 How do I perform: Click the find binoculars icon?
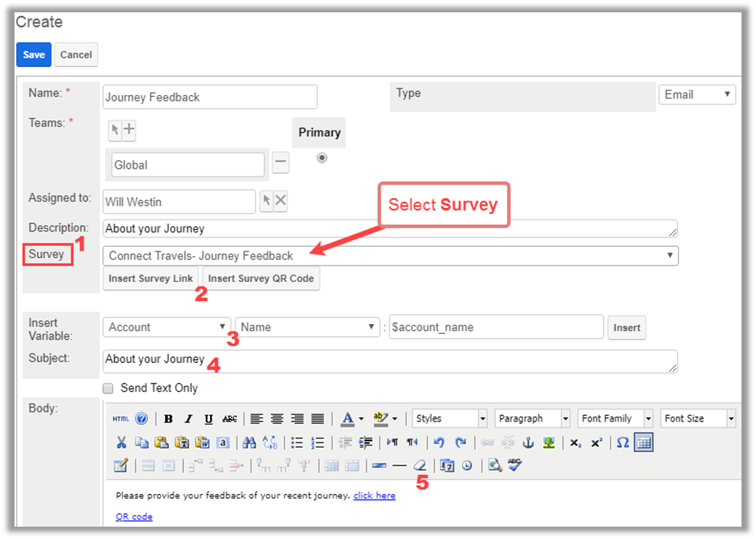249,443
